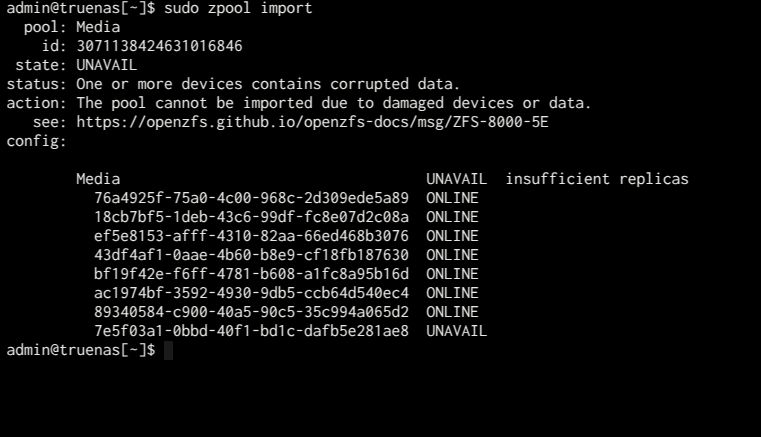Click device ef5e8153-afff-4310-82aa-66ed468b3076
The image size is (761, 437).
[251, 236]
